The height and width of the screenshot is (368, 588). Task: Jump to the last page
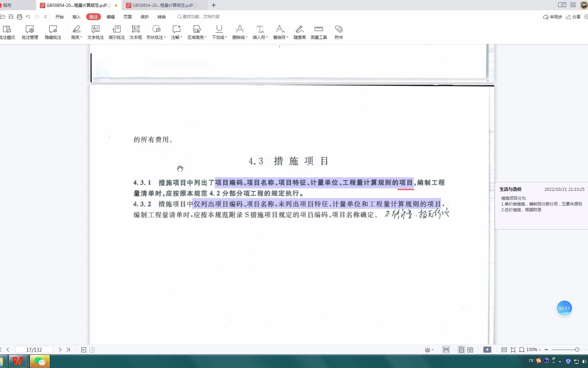(68, 350)
